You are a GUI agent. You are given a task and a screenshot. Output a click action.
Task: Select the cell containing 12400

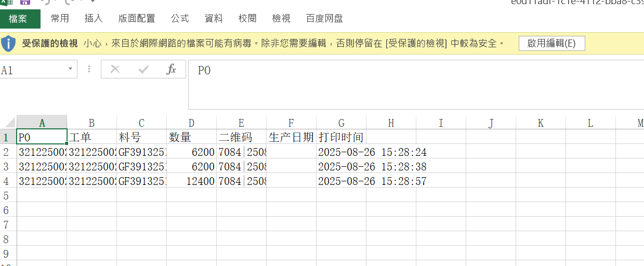191,181
